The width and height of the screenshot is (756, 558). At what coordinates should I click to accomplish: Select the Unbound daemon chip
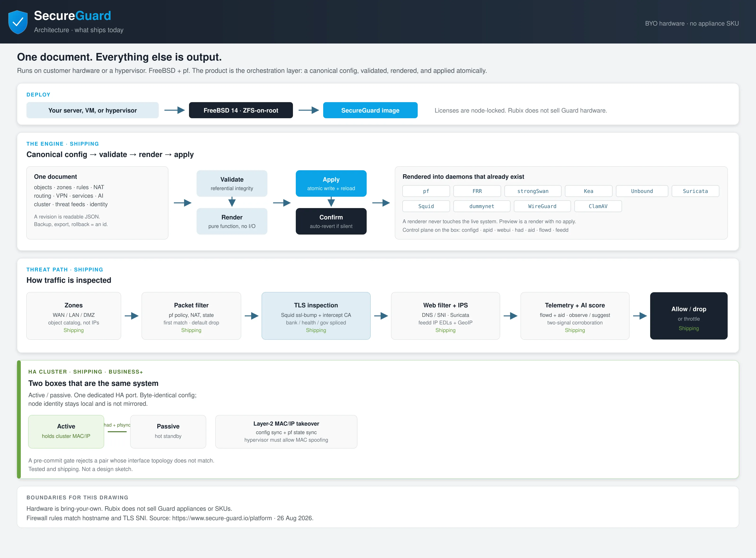tap(642, 191)
